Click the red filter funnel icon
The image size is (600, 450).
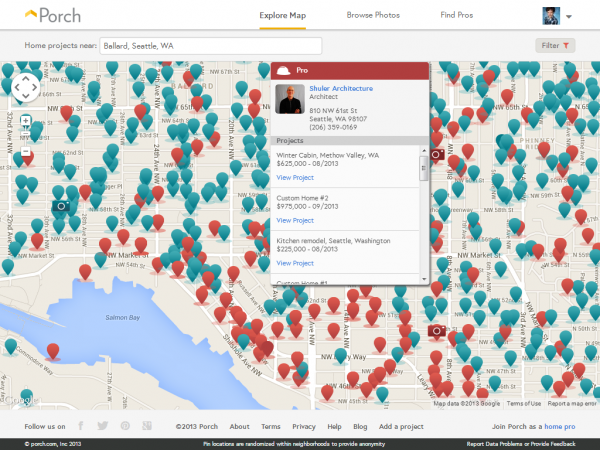(x=566, y=46)
